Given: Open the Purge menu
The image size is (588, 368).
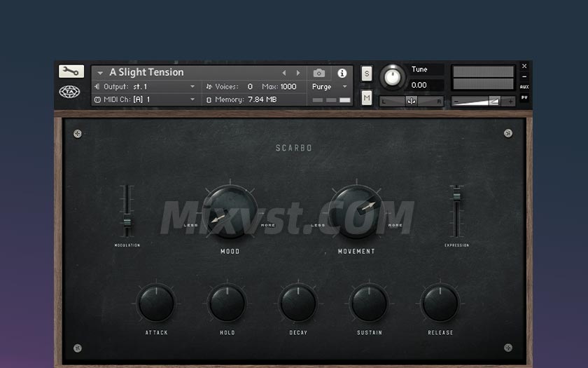Looking at the screenshot, I should (329, 87).
